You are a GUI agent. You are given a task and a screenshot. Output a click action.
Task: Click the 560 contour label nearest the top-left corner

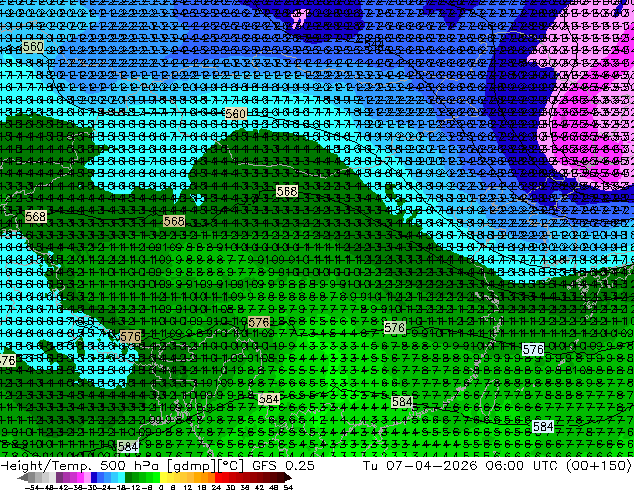(33, 47)
